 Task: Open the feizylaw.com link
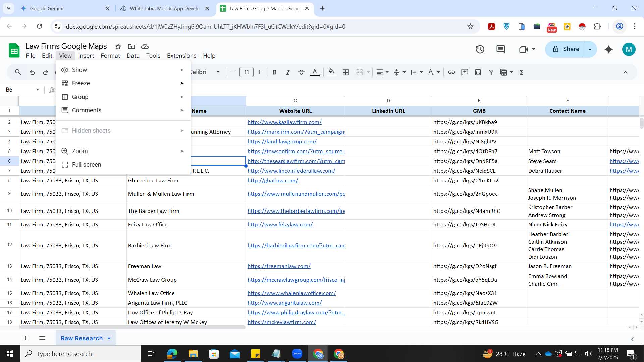tap(280, 224)
